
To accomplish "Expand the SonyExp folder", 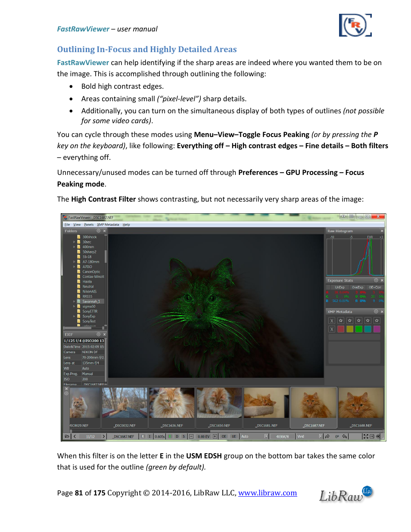I will 74,316.
